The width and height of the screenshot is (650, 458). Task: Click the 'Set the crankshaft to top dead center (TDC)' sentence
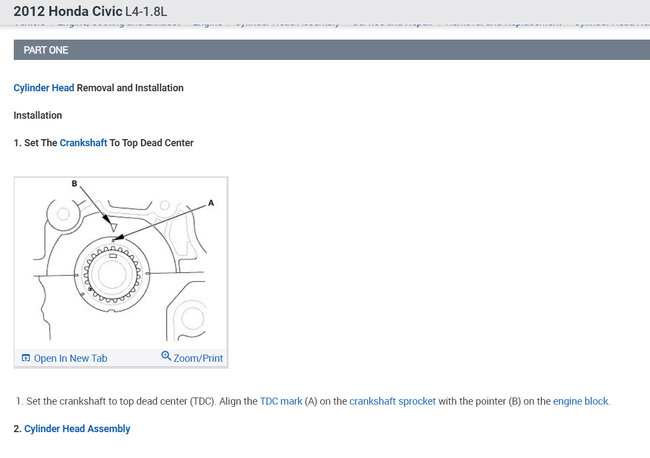pyautogui.click(x=121, y=401)
